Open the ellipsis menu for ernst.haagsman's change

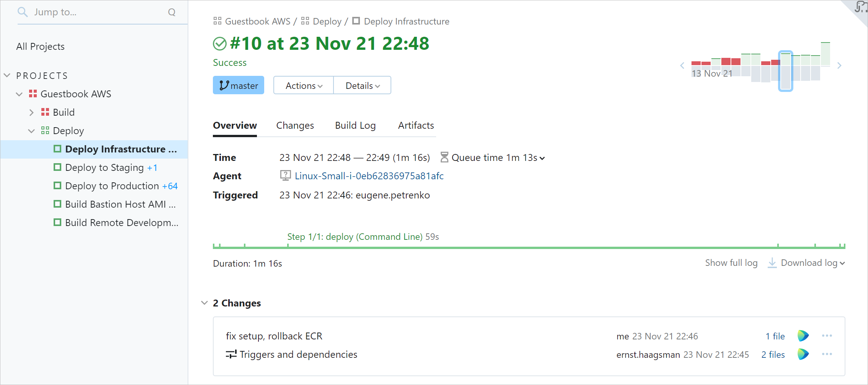tap(827, 354)
